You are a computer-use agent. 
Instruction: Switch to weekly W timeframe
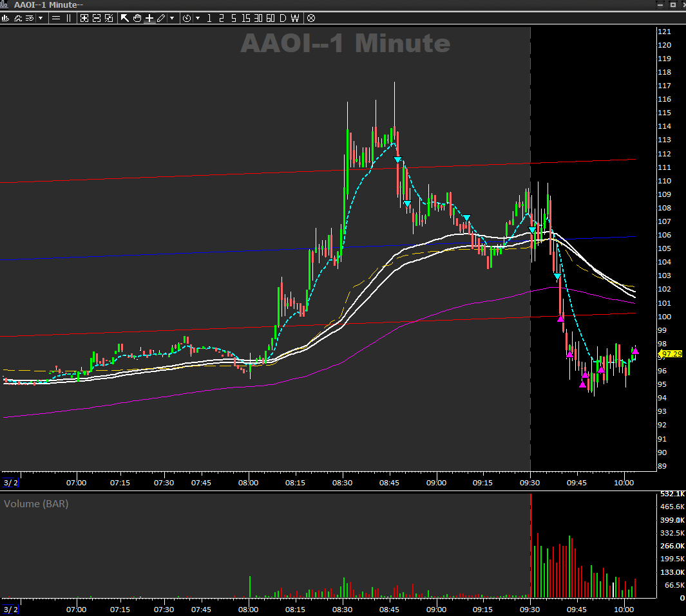295,18
